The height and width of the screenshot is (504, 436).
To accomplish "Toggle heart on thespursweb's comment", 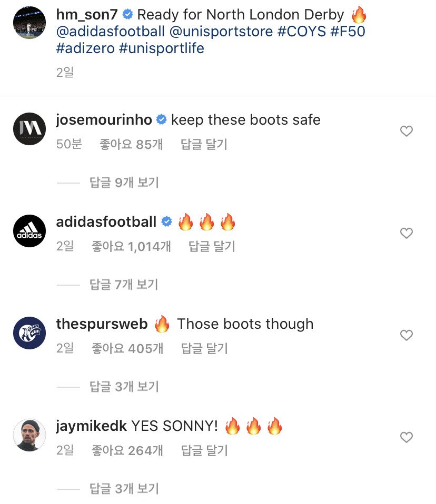I will 407,335.
